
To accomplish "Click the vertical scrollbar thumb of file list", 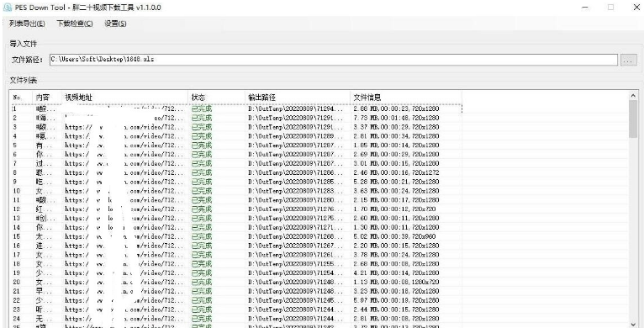I will point(633,119).
